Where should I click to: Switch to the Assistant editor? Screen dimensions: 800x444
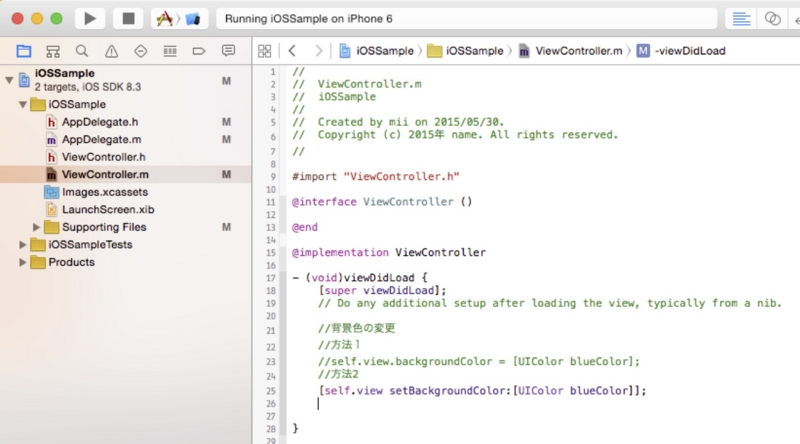[772, 19]
